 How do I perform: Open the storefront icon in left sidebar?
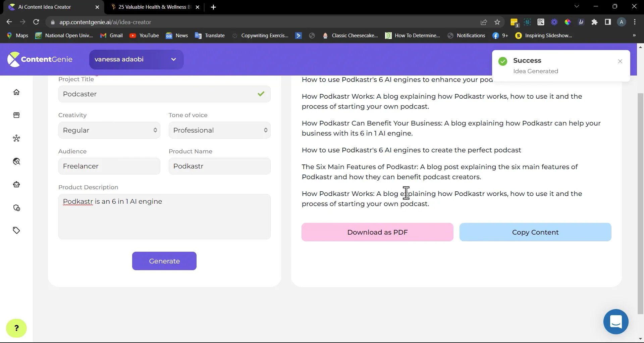pyautogui.click(x=16, y=115)
